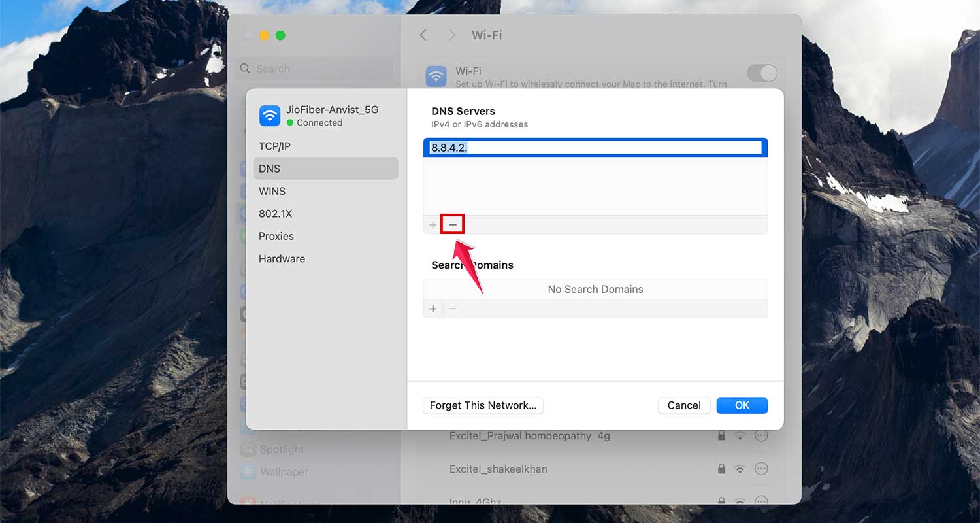Click the minus icon under Search Domains

click(453, 308)
